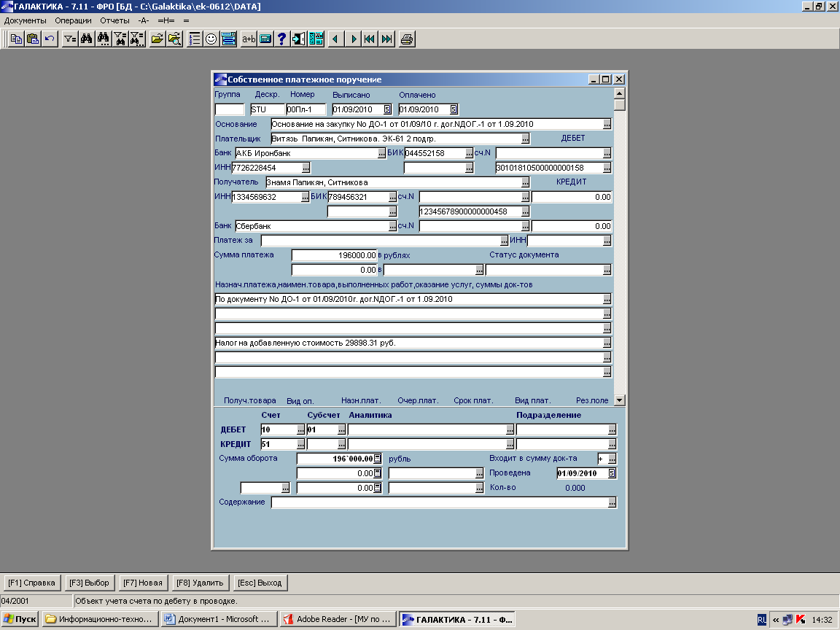Click the open folder toolbar icon
The width and height of the screenshot is (840, 630).
[x=157, y=39]
